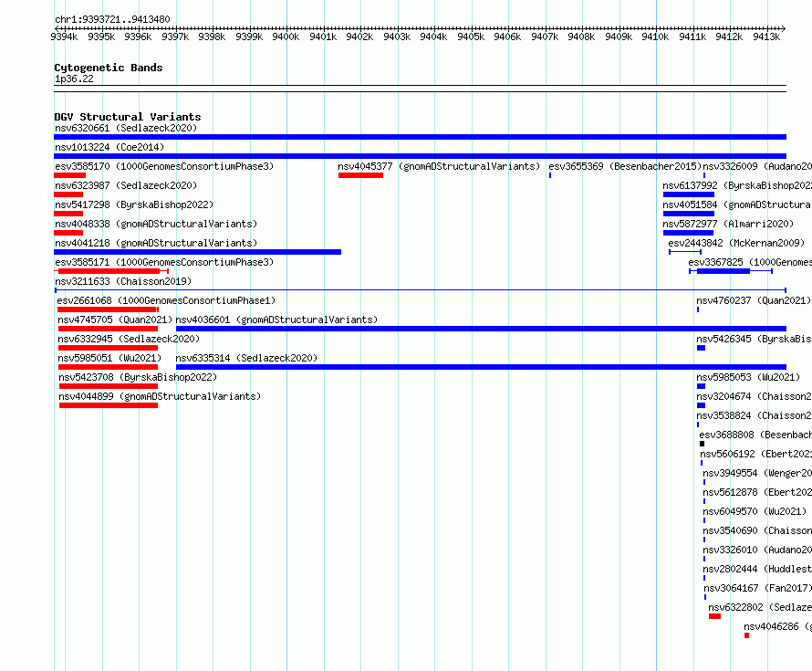This screenshot has height=671, width=812.
Task: Select the nsv4041218 blue variant bar
Action: (197, 252)
